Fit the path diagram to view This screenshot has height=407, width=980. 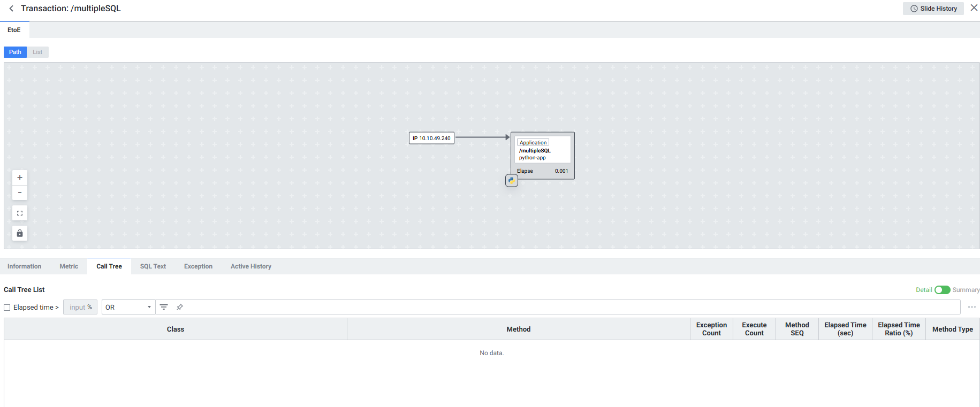[20, 213]
